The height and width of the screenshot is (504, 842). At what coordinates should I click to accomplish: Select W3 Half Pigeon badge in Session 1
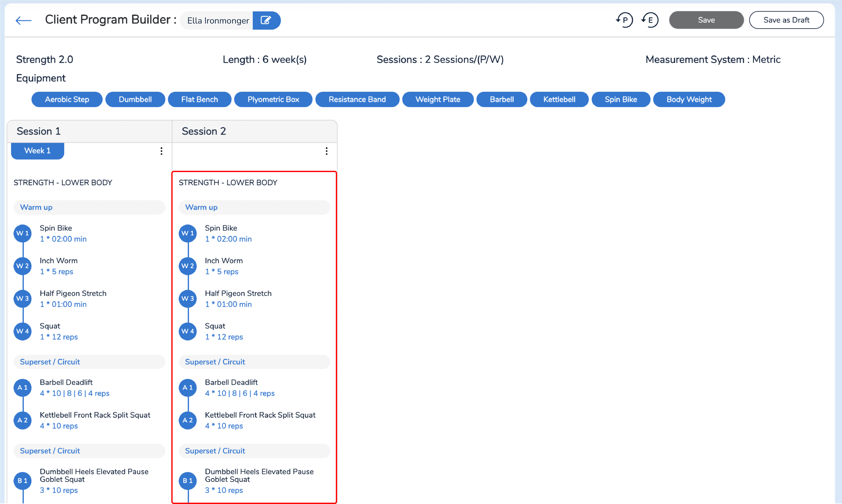[23, 299]
